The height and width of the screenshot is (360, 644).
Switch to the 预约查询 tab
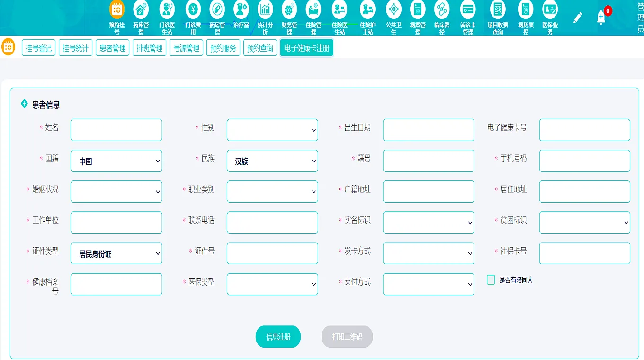pos(260,48)
